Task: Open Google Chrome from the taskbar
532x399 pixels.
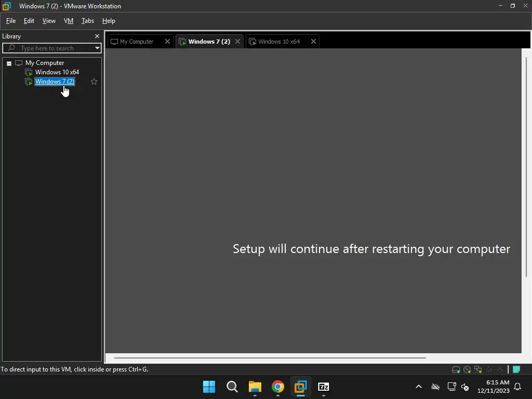Action: (x=278, y=387)
